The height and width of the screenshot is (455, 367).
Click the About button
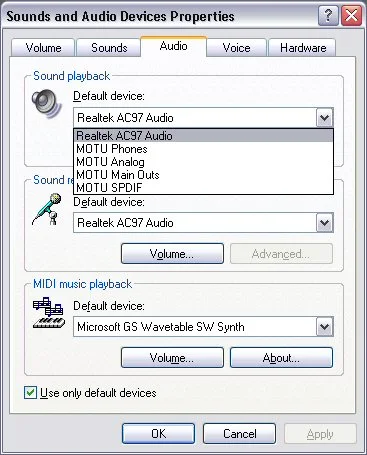coord(281,358)
